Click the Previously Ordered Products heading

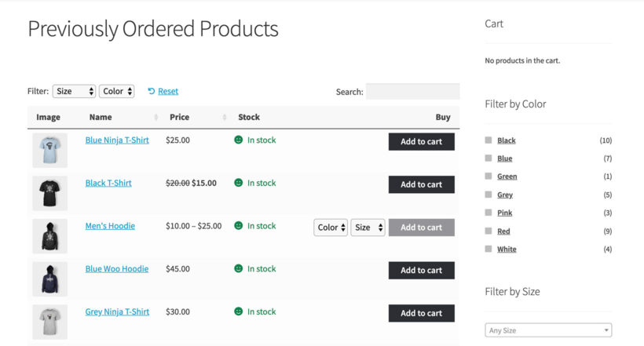click(x=153, y=29)
